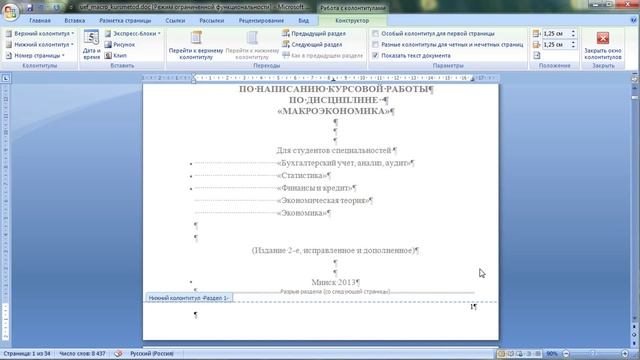640x360 pixels.
Task: Switch to web layout view icon
Action: coord(519,353)
